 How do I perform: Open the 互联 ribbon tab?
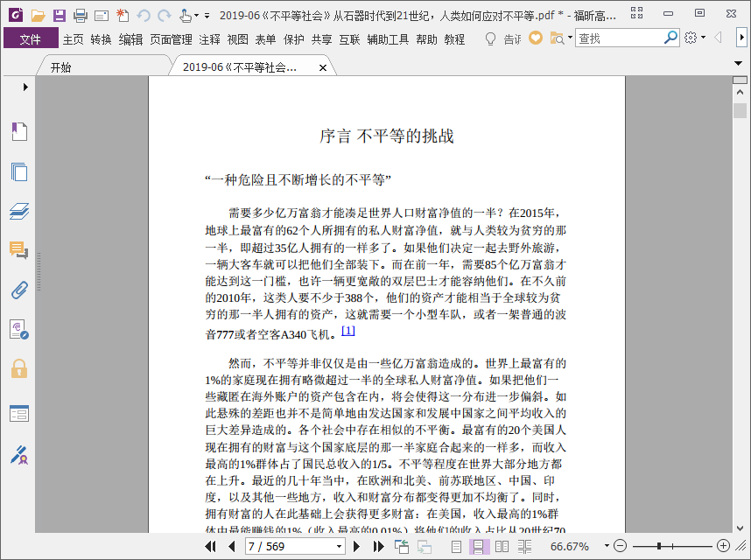[349, 39]
